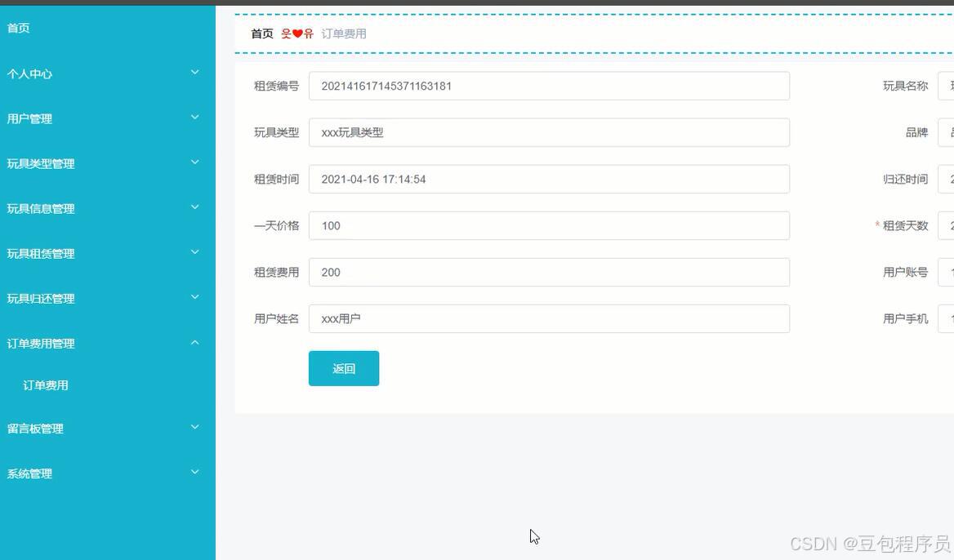Click the 一天价格 field showing 100
Viewport: 954px width, 560px height.
549,225
